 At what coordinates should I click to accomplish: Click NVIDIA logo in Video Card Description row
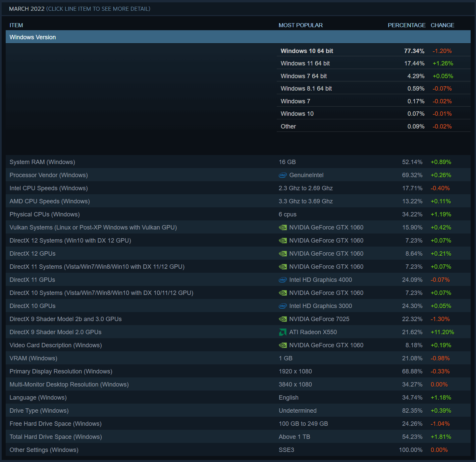point(283,345)
